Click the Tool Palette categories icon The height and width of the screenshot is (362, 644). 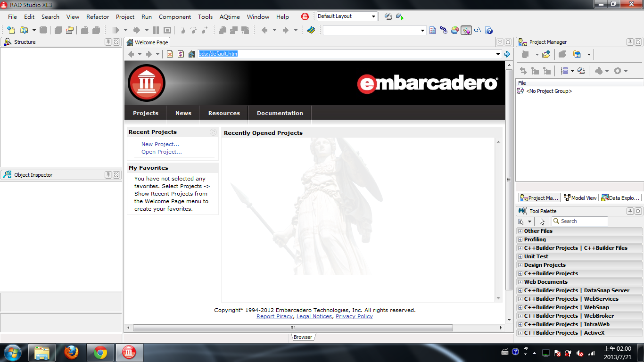521,221
